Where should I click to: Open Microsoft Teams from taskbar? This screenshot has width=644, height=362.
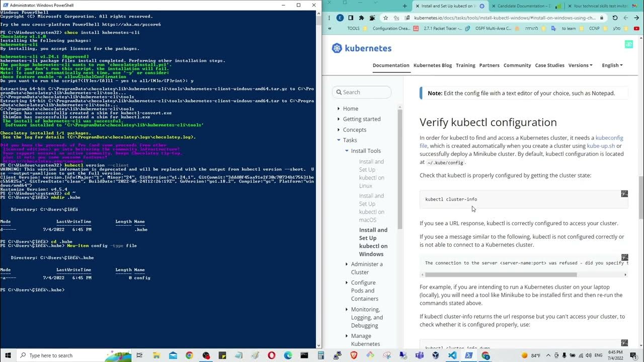pyautogui.click(x=419, y=355)
